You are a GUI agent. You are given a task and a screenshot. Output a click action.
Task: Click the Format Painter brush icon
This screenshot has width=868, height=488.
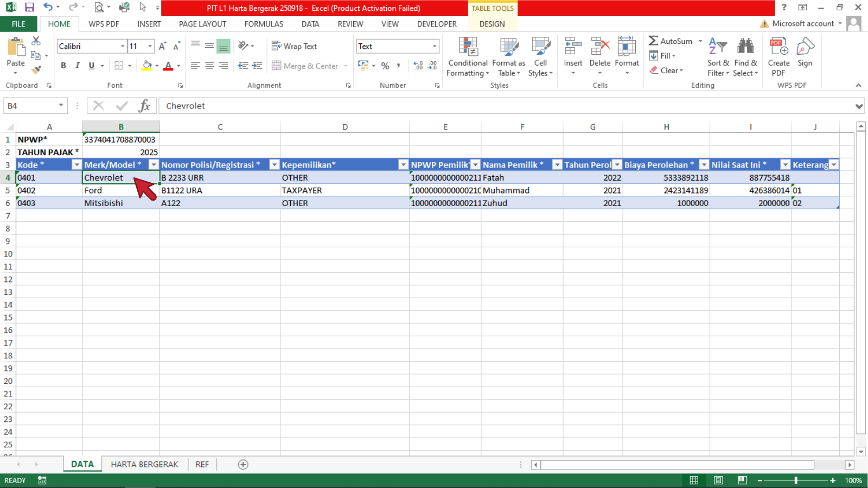[x=36, y=70]
